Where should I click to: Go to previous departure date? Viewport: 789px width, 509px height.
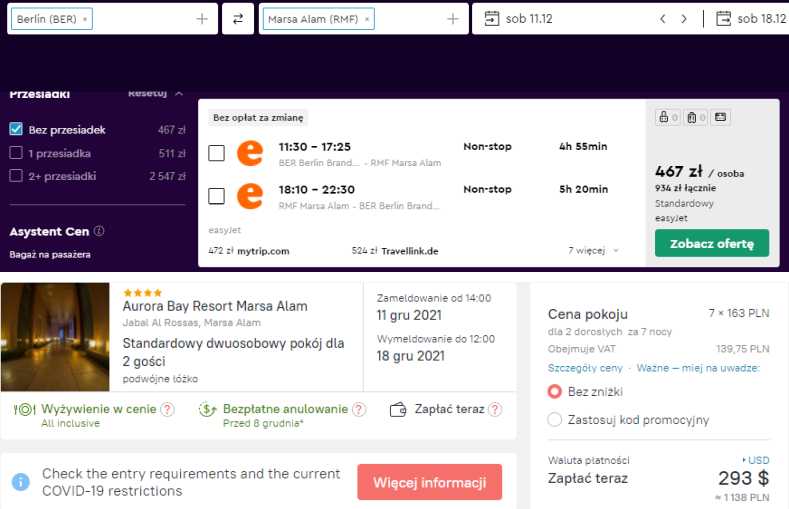662,19
